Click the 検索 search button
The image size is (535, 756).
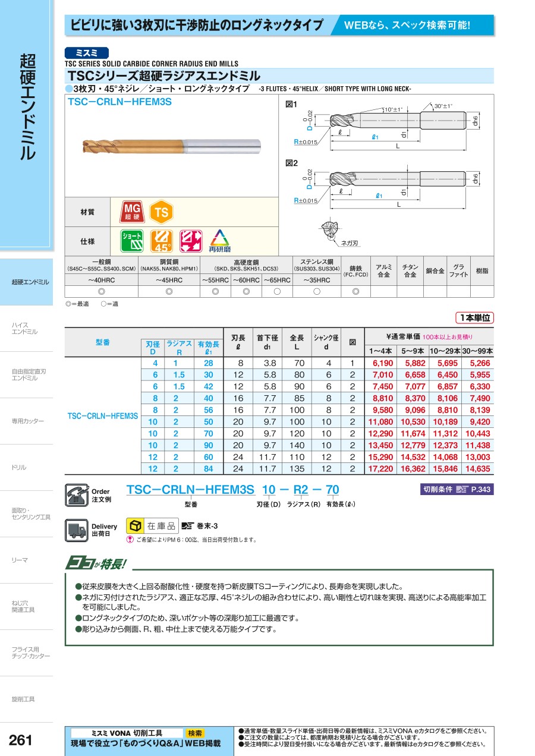coord(194,733)
